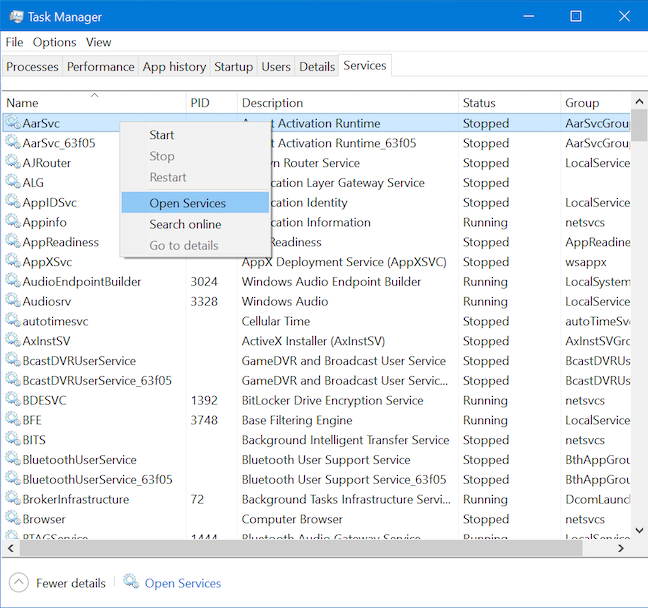Click the gears icon next to Open Services link

point(131,582)
